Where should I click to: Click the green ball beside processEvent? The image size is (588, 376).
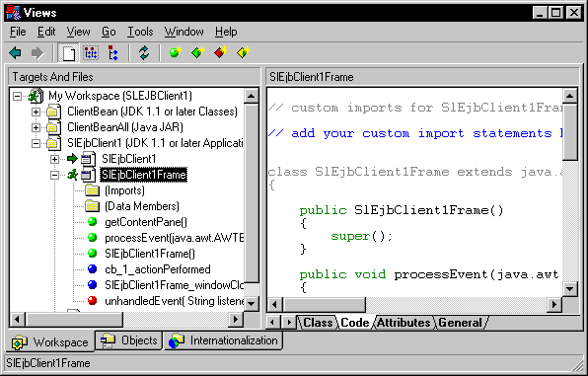pos(93,238)
